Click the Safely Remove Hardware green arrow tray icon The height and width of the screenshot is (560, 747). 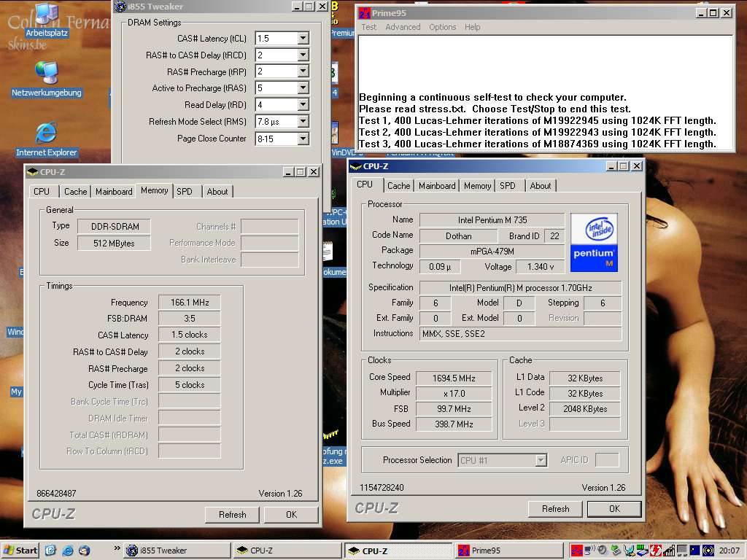(x=616, y=551)
